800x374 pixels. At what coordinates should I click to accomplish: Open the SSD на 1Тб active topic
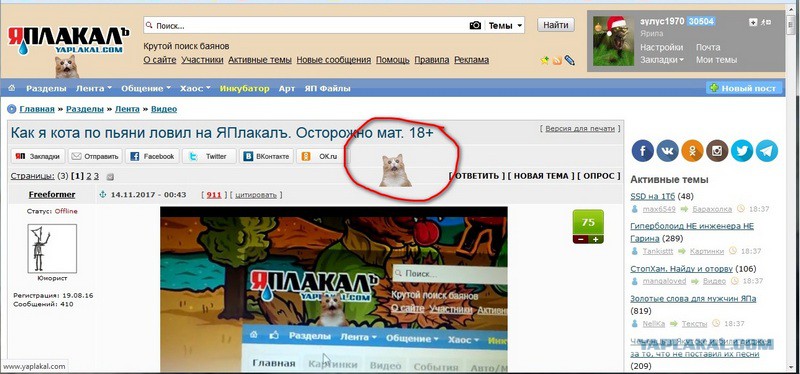(653, 196)
